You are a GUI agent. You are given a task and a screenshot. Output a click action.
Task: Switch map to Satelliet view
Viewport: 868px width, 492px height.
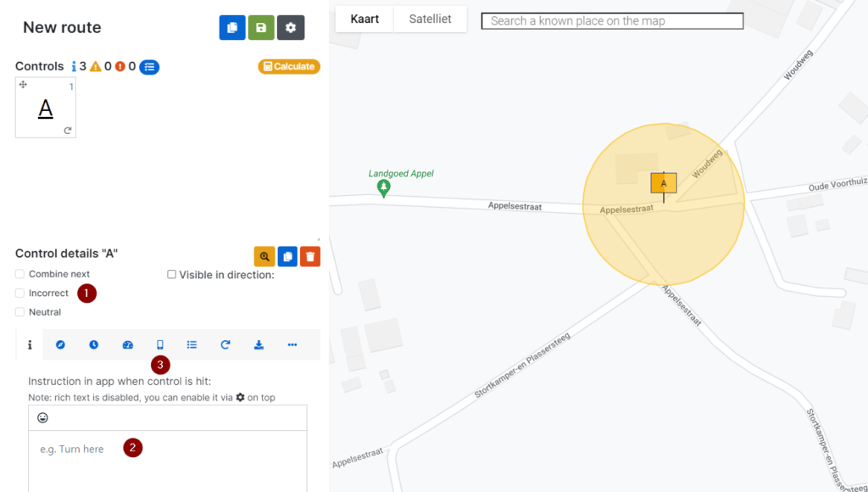[430, 19]
